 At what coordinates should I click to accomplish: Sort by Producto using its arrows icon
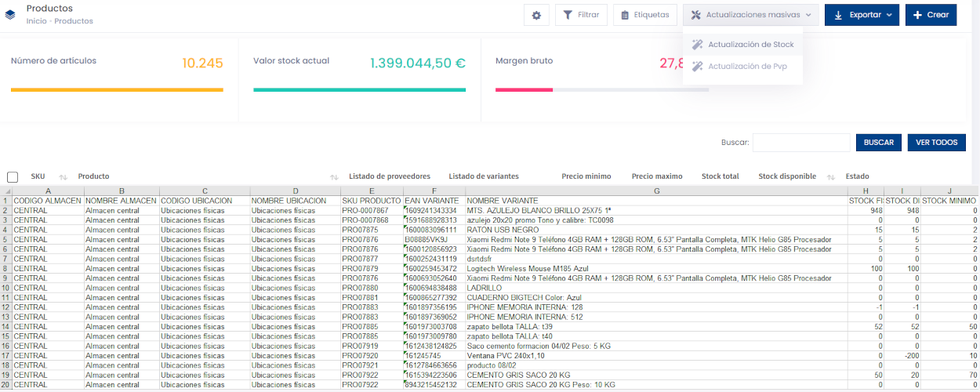(334, 177)
